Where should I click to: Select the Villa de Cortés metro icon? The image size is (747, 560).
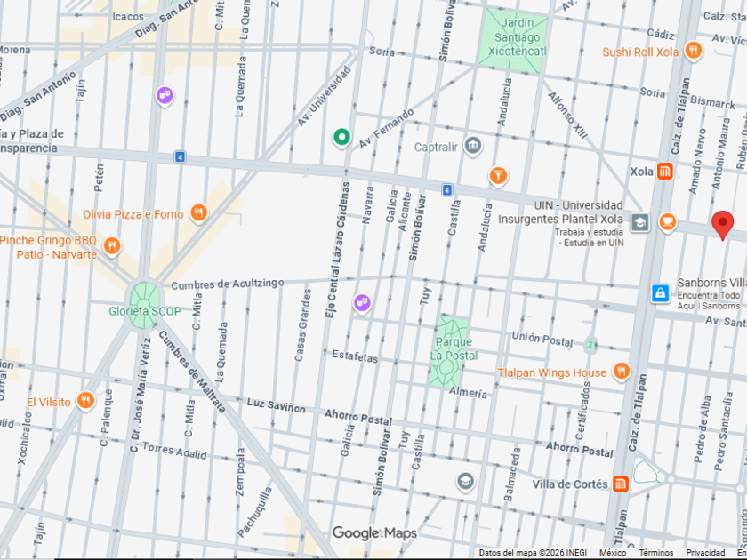coord(620,484)
